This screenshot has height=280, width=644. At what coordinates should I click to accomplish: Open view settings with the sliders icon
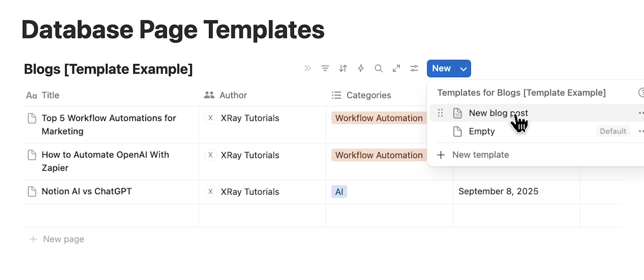(414, 68)
